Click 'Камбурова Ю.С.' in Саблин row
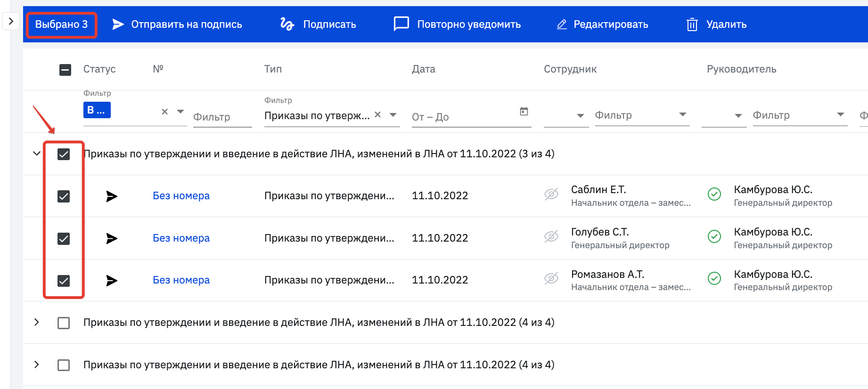The image size is (868, 389). tap(773, 190)
